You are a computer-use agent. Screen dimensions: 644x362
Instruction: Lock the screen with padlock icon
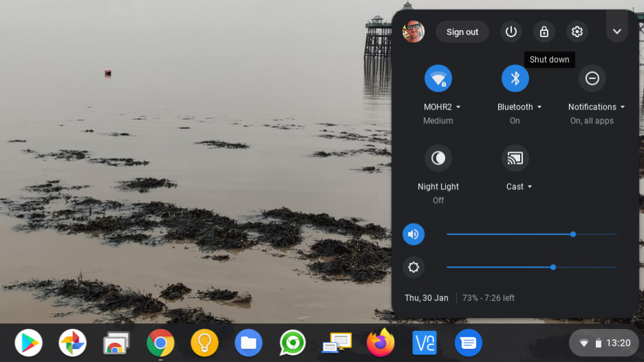(x=544, y=32)
